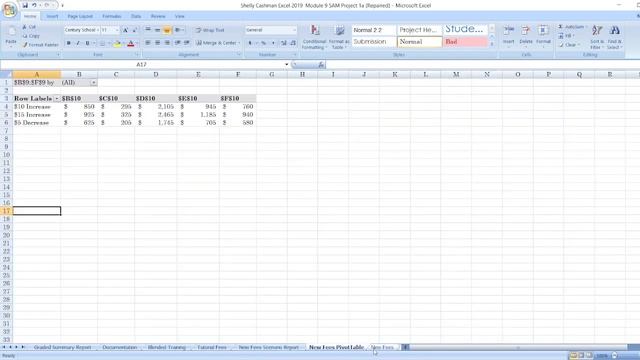This screenshot has height=360, width=640.
Task: Expand the Name Box dropdown
Action: click(287, 64)
